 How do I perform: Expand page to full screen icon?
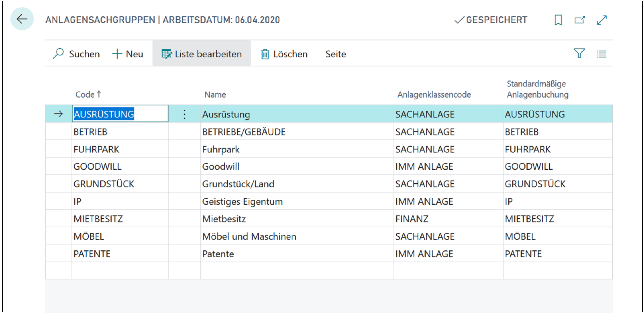point(602,20)
